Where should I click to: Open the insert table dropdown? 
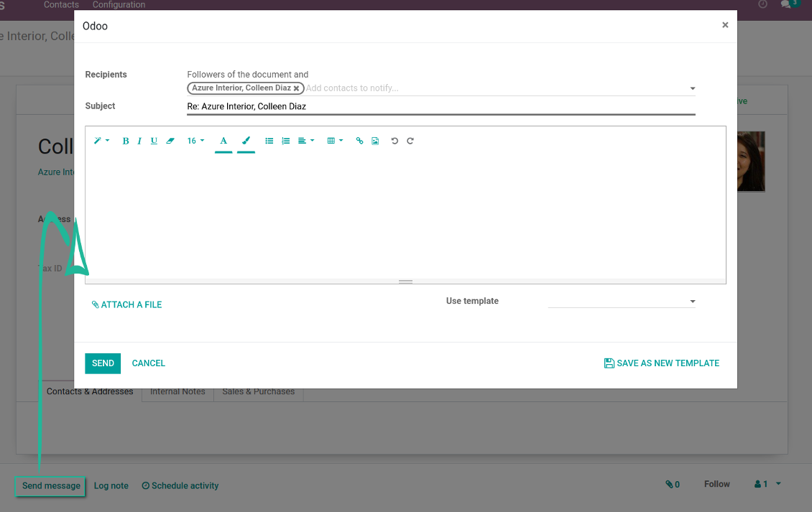coord(335,141)
